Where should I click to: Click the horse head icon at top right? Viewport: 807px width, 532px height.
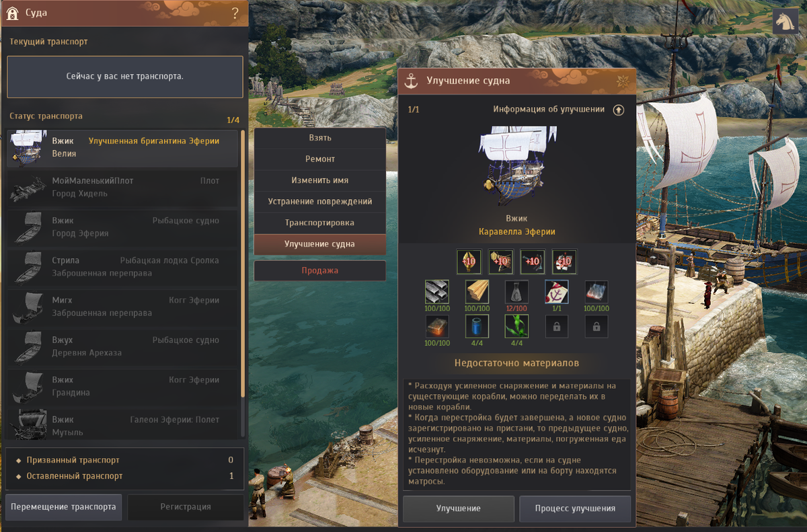tap(785, 22)
